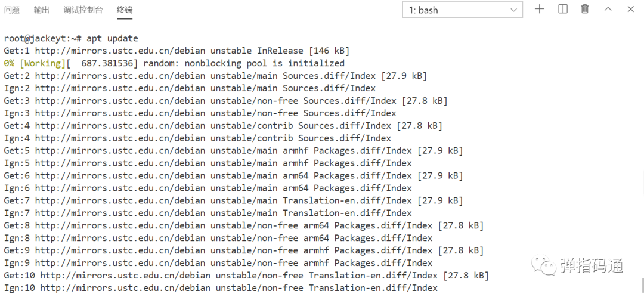Create a new terminal with the plus icon
Viewport: 644px width, 294px height.
(x=539, y=9)
